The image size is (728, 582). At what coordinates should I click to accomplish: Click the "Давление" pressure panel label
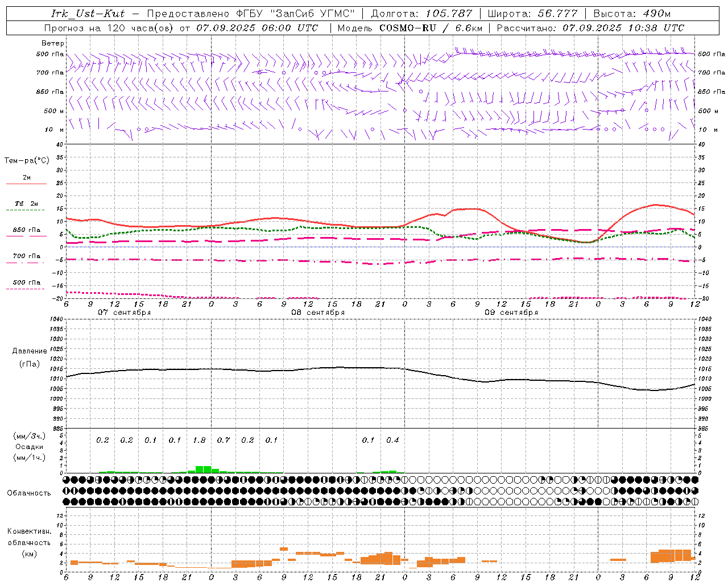pyautogui.click(x=30, y=351)
